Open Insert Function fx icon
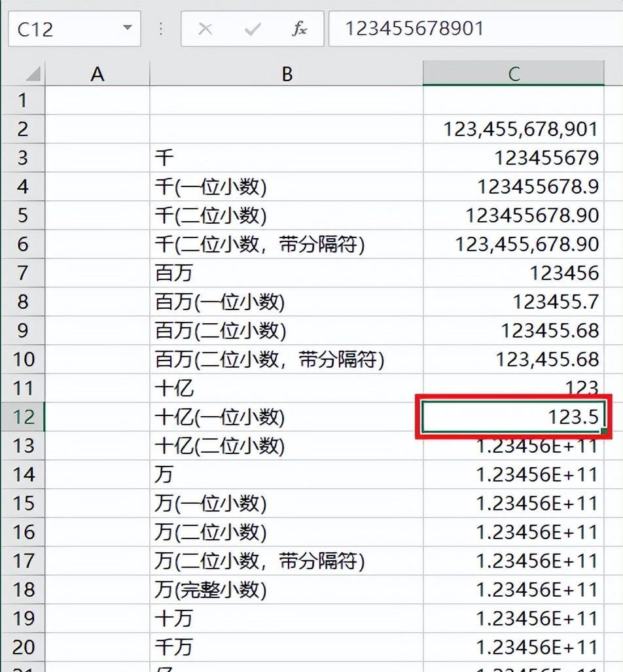Viewport: 623px width, 672px height. click(299, 29)
